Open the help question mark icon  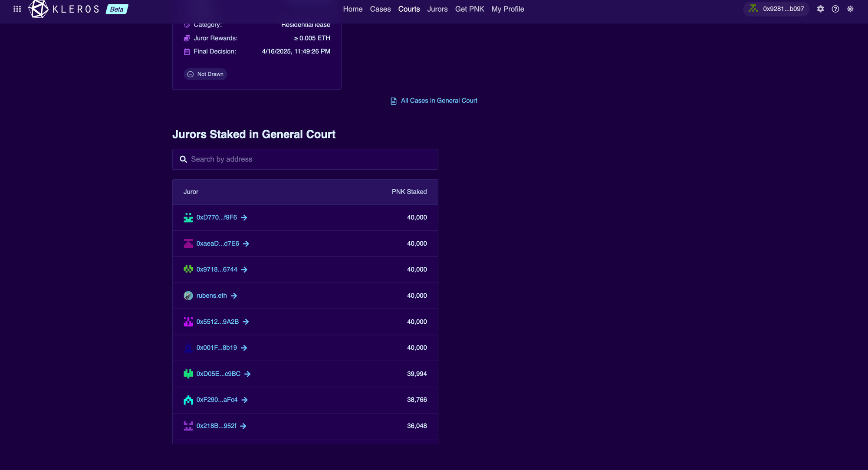pos(835,9)
